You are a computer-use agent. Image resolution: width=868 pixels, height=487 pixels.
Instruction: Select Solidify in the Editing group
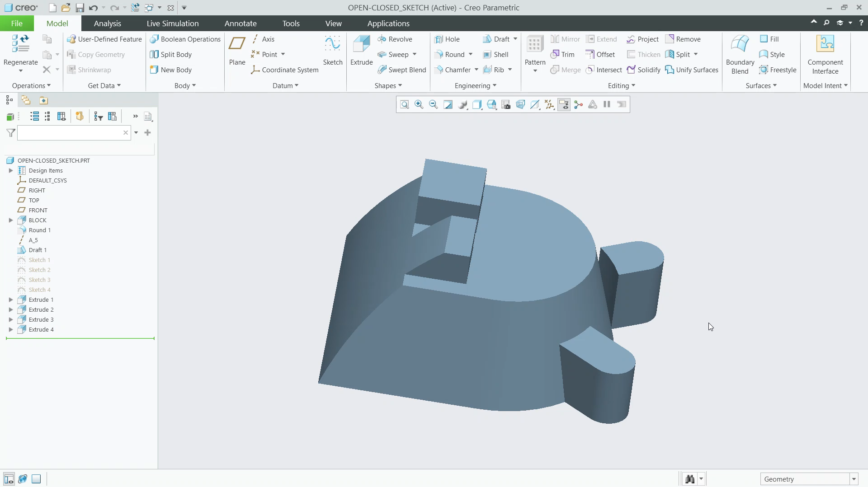[x=643, y=70]
